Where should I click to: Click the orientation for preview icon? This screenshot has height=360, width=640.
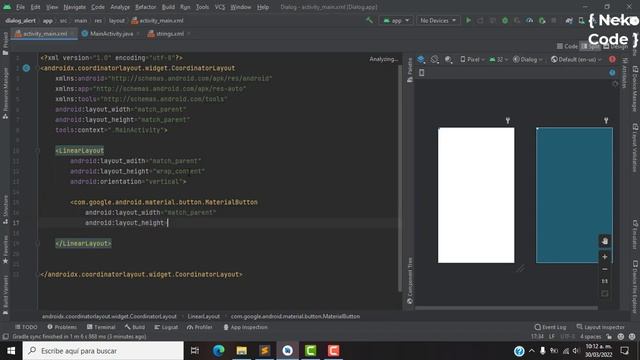[x=435, y=60]
